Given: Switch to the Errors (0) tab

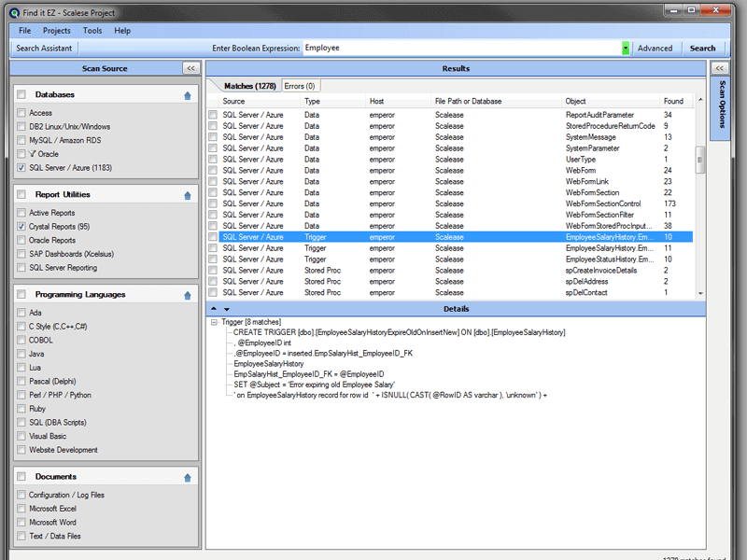Looking at the screenshot, I should click(x=300, y=86).
